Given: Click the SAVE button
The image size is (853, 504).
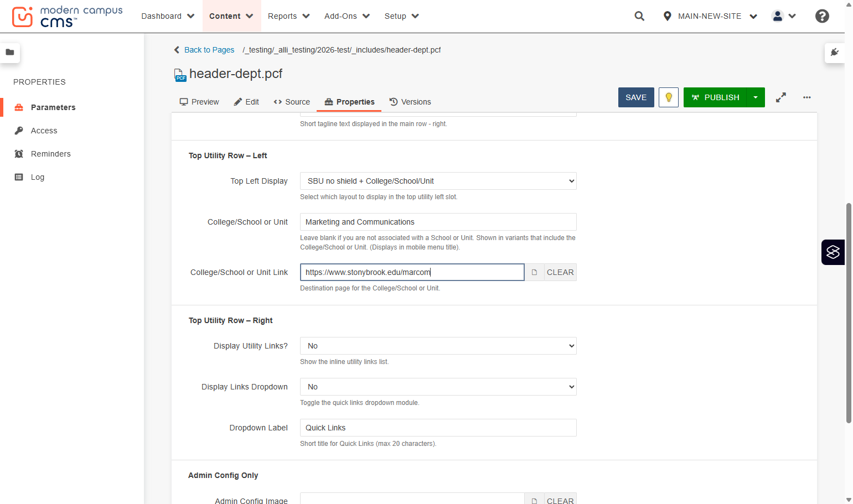Looking at the screenshot, I should click(636, 97).
